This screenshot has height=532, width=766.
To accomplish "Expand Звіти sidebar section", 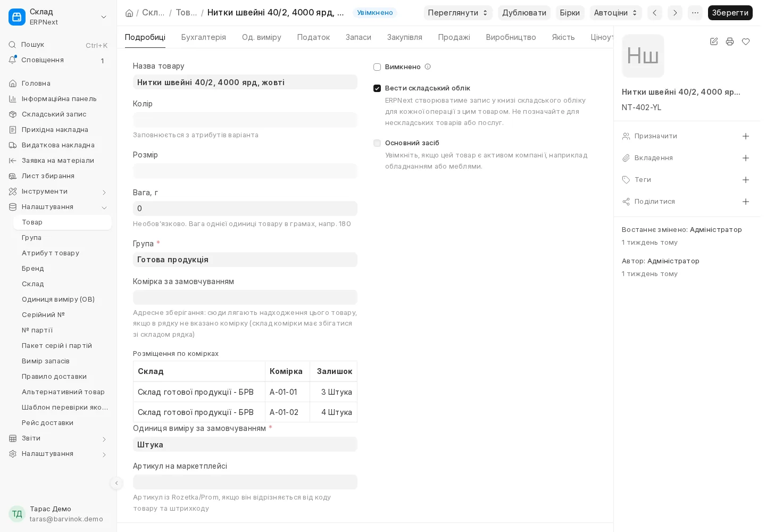I will click(x=104, y=439).
